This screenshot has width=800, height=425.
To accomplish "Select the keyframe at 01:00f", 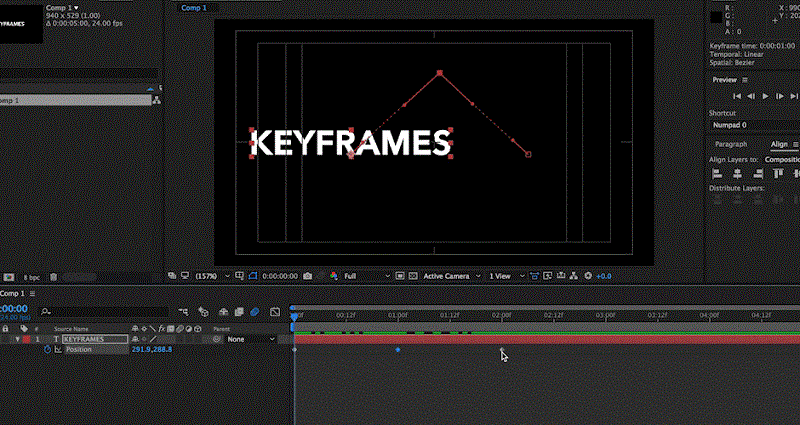I will (x=398, y=349).
